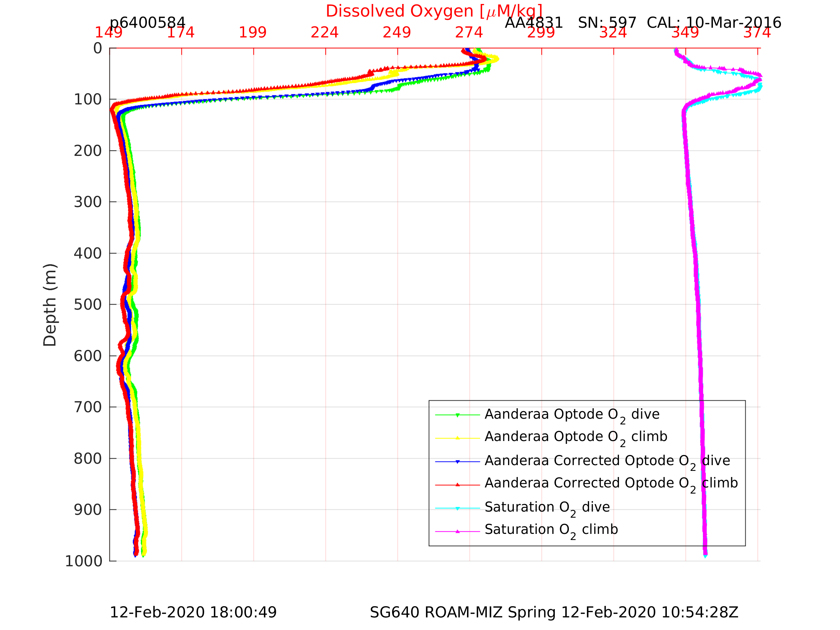Click the green legend line marker
Screen dimensions: 840x630
point(458,415)
